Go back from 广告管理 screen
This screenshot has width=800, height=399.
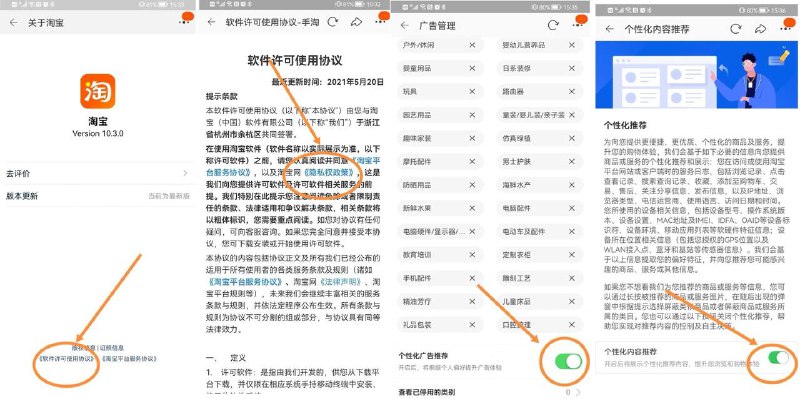point(405,26)
